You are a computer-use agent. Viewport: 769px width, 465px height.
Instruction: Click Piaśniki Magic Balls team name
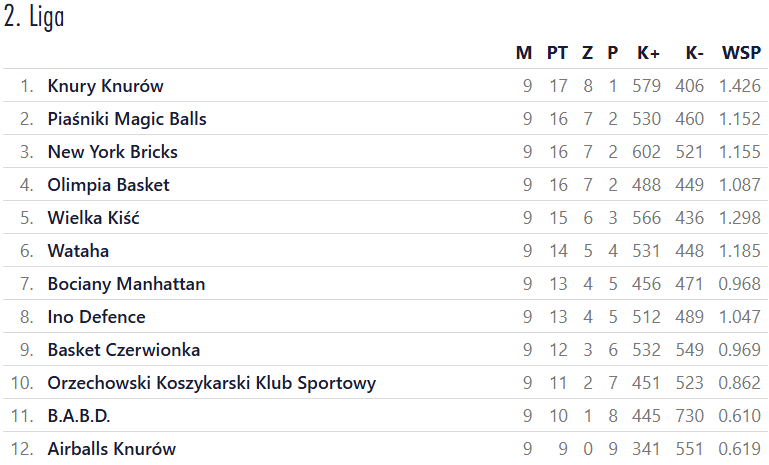pyautogui.click(x=127, y=119)
